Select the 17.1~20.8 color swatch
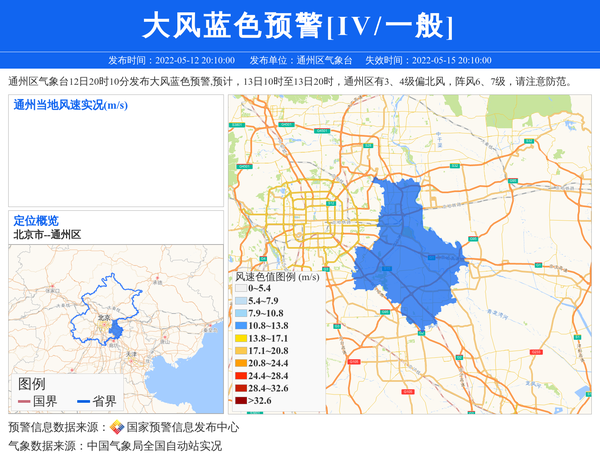Viewport: 600px width, 471px height. (x=241, y=350)
